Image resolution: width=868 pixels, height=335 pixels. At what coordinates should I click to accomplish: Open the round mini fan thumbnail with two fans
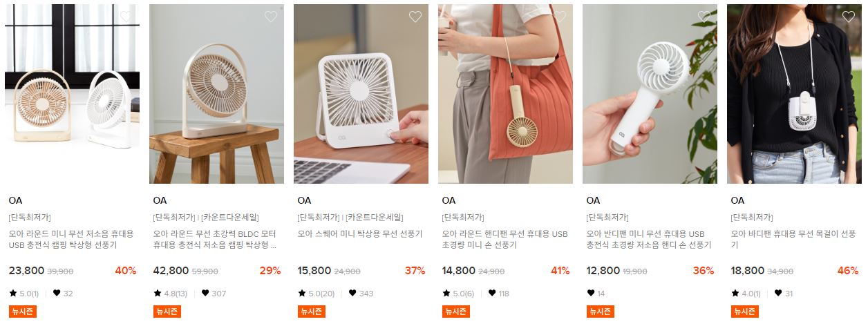coord(72,94)
